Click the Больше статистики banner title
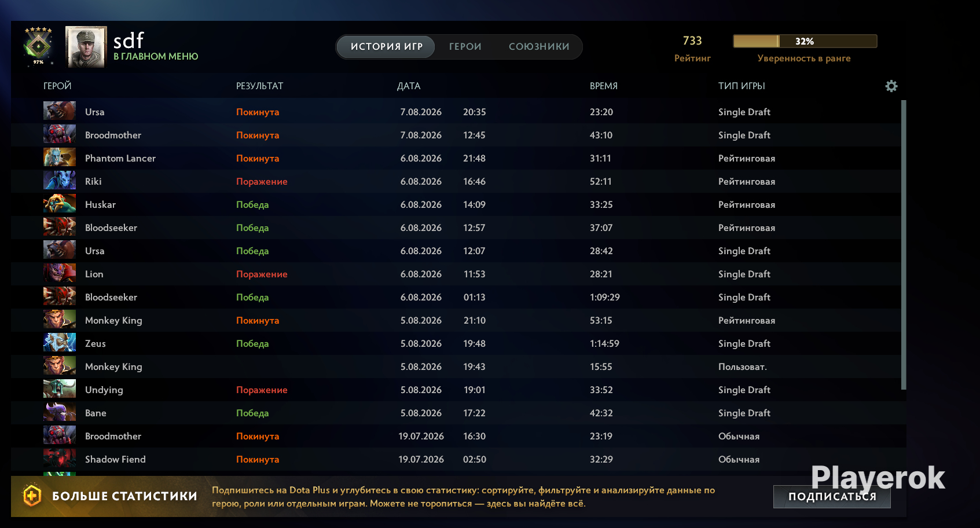 pos(124,496)
